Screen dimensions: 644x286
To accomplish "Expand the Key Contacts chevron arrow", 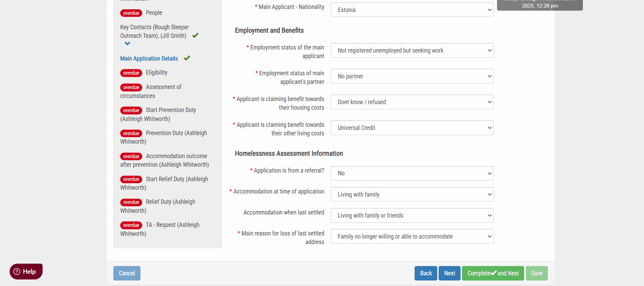I will click(x=127, y=44).
